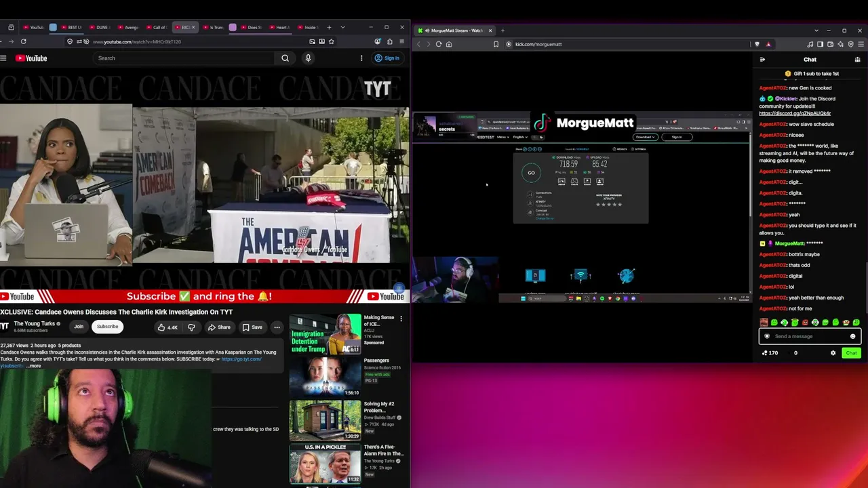Join The Young Turks channel membership
Screen dimensions: 868x488
coord(79,327)
